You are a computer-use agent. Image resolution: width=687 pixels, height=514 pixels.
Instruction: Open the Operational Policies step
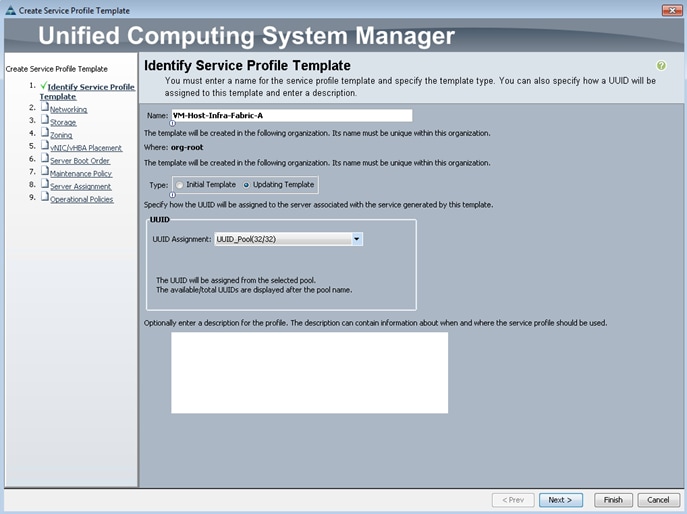(81, 199)
